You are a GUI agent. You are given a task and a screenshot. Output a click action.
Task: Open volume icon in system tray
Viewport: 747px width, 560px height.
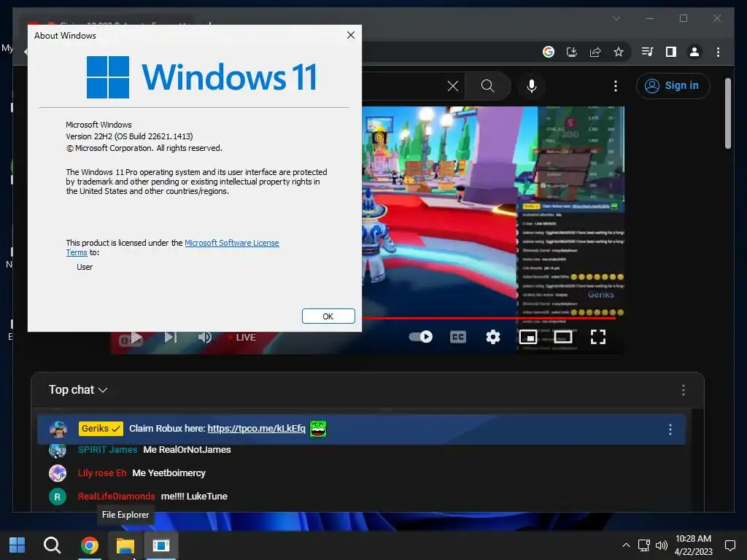click(x=661, y=545)
